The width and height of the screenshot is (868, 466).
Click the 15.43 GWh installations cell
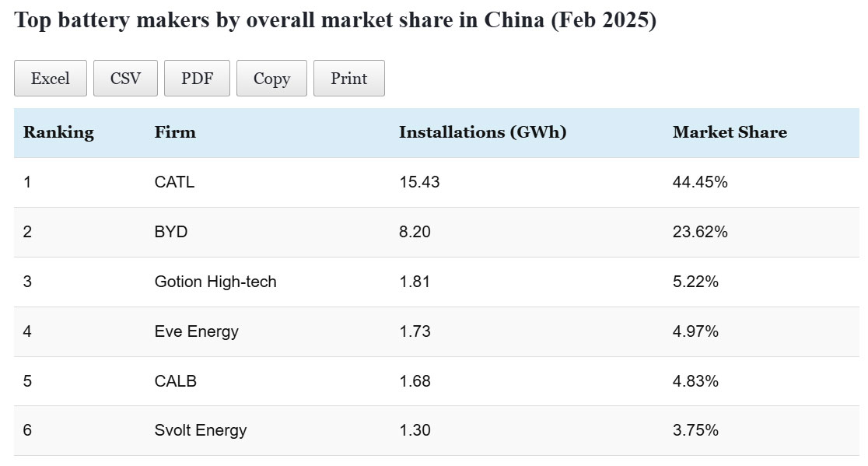click(x=419, y=182)
